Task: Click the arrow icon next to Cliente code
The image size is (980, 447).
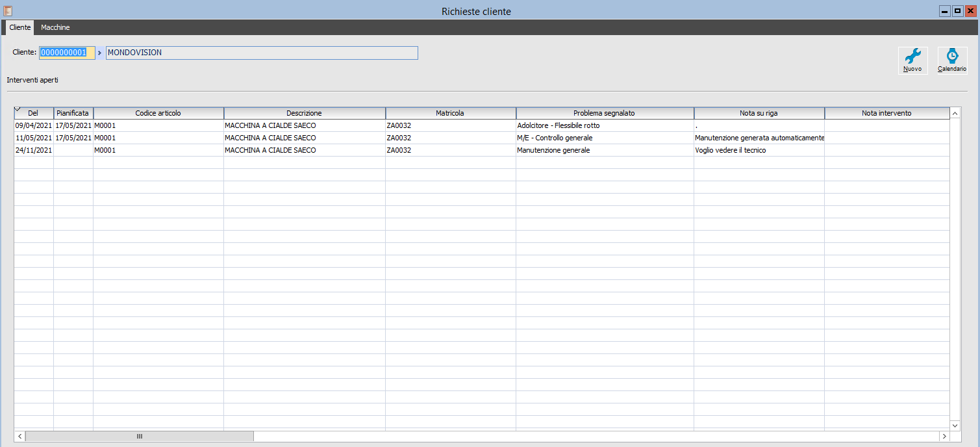Action: coord(100,53)
